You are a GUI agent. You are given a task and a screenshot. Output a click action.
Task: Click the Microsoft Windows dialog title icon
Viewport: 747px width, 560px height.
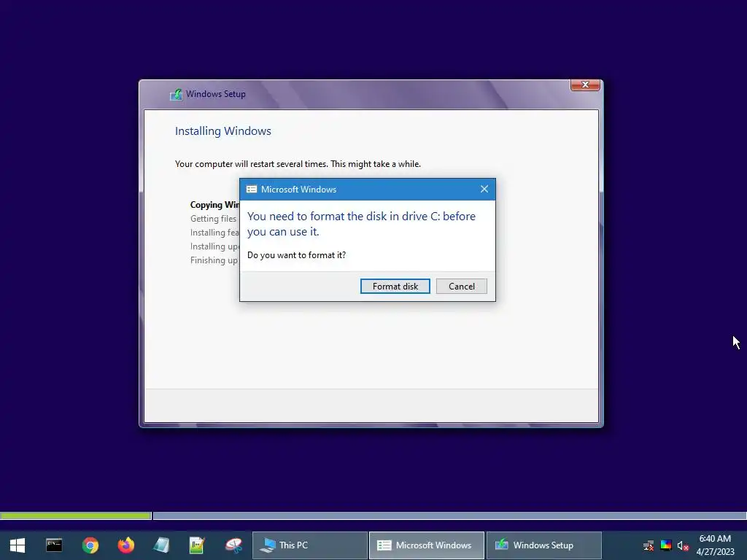[x=252, y=189]
